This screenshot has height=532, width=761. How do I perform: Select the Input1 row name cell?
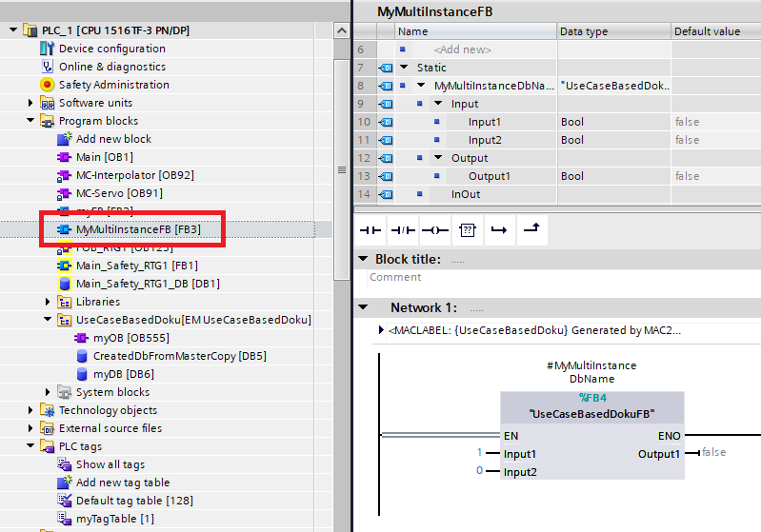(485, 122)
